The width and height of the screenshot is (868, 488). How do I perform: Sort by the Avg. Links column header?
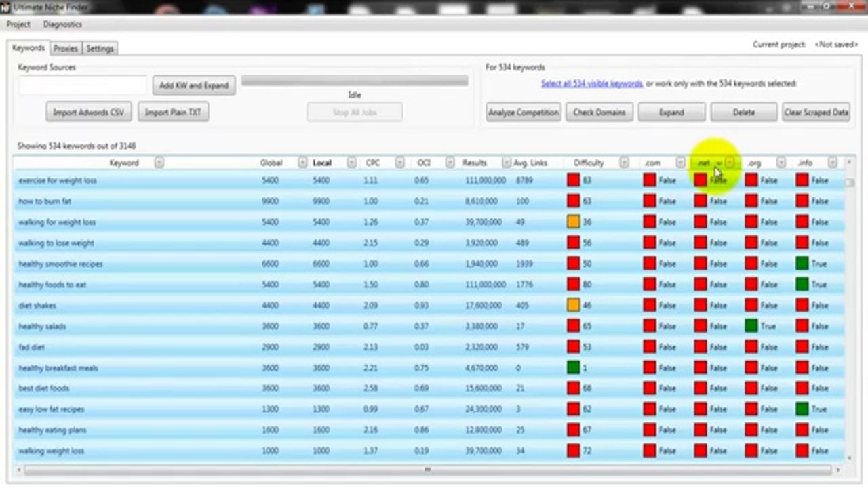pyautogui.click(x=530, y=163)
